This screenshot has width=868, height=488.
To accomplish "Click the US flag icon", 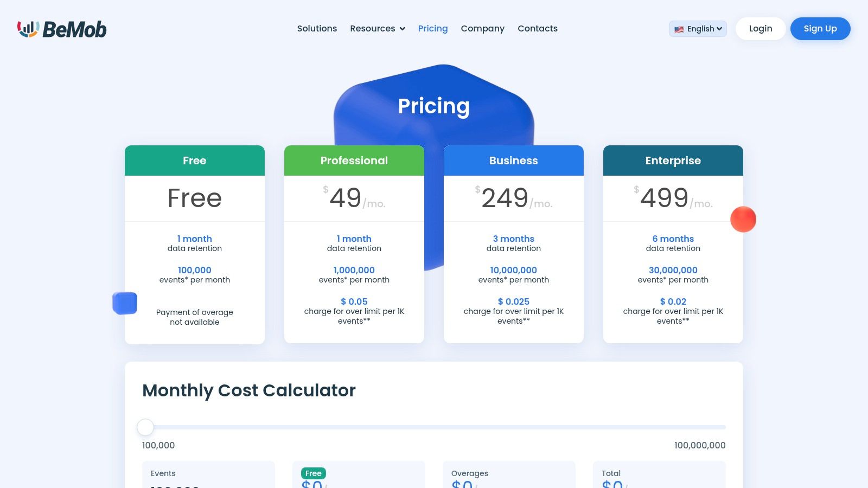I will point(678,29).
